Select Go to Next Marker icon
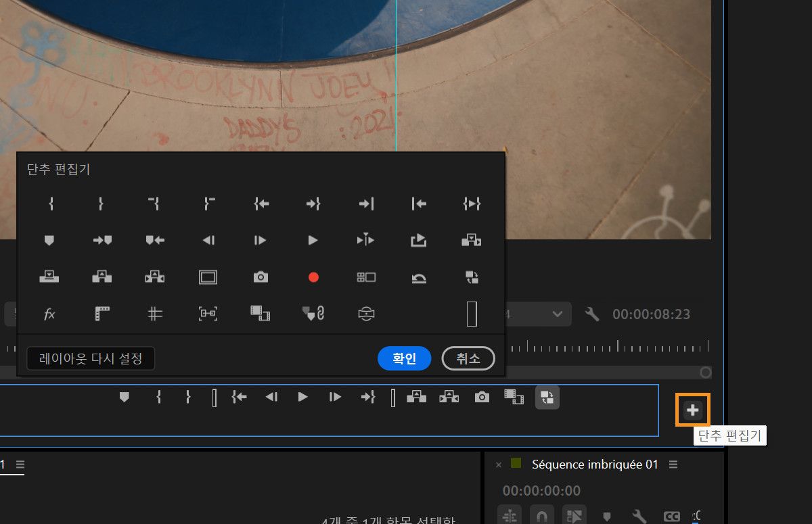Viewport: 812px width, 524px height. (x=101, y=240)
